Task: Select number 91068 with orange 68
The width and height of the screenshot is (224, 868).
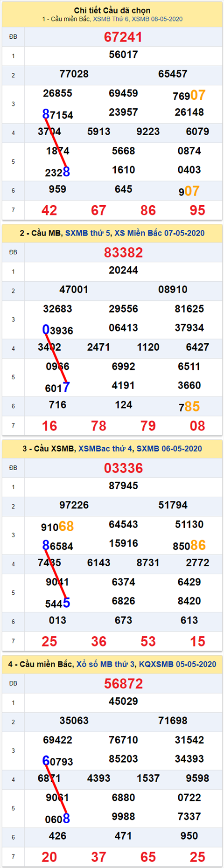Action: coord(57,527)
